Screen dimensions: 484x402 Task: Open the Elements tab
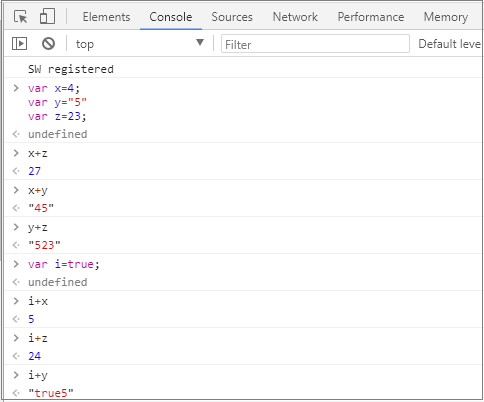(106, 17)
